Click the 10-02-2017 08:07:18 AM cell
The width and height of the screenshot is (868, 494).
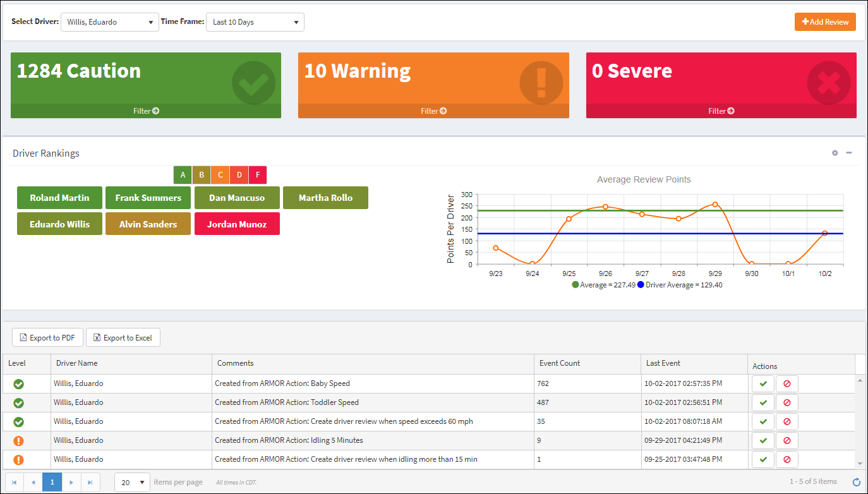point(694,421)
